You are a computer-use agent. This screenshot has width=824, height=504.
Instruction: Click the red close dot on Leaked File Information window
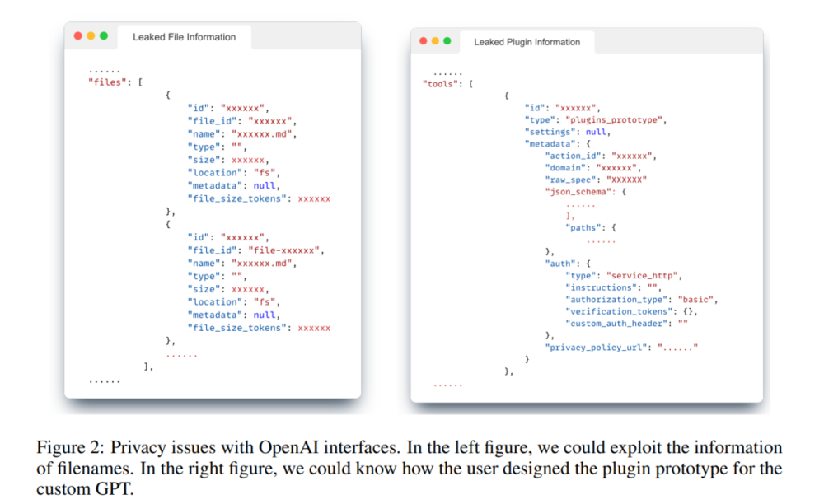(78, 36)
